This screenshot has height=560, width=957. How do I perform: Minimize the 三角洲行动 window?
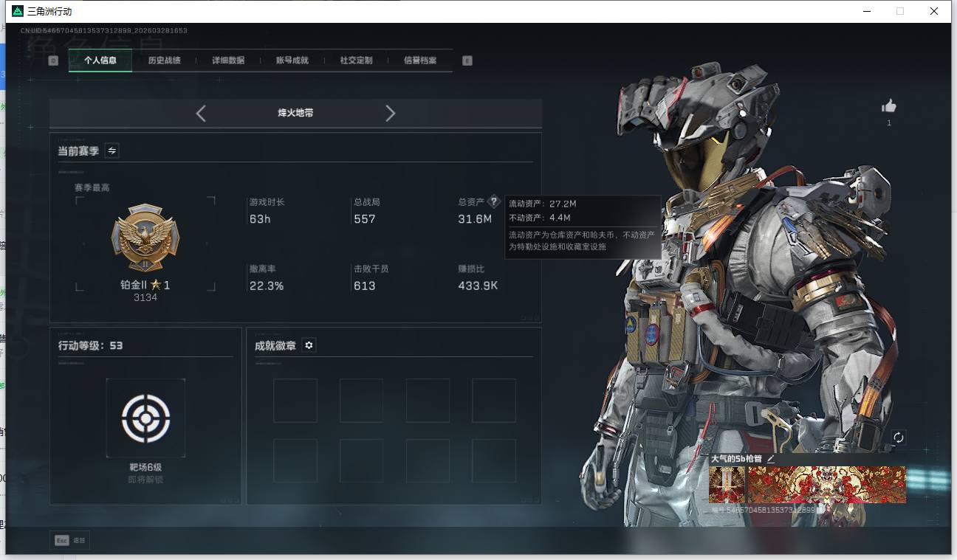click(866, 11)
